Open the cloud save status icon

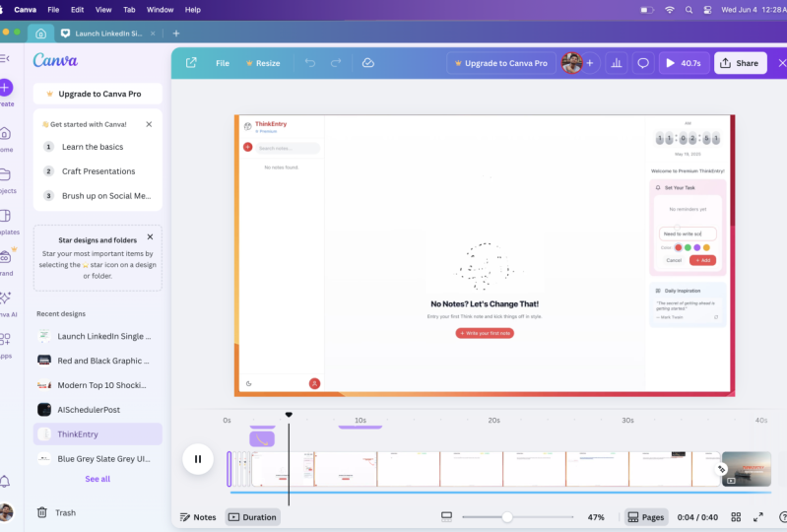(368, 63)
